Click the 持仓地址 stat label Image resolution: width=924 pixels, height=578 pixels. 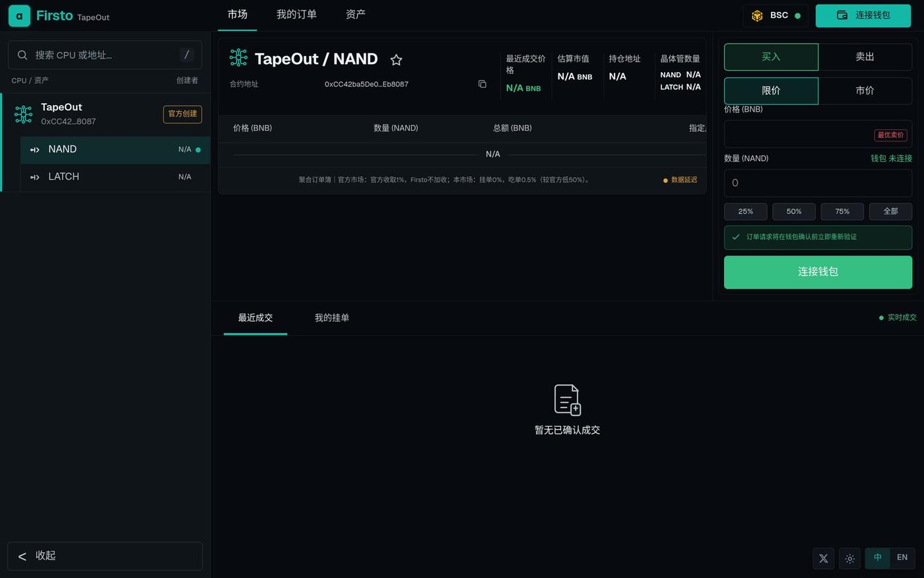tap(625, 59)
